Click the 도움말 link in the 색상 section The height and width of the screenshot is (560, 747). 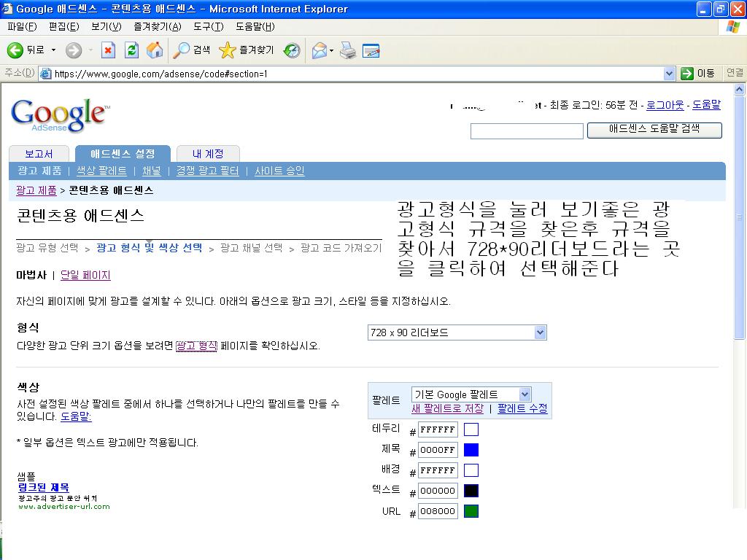click(76, 416)
